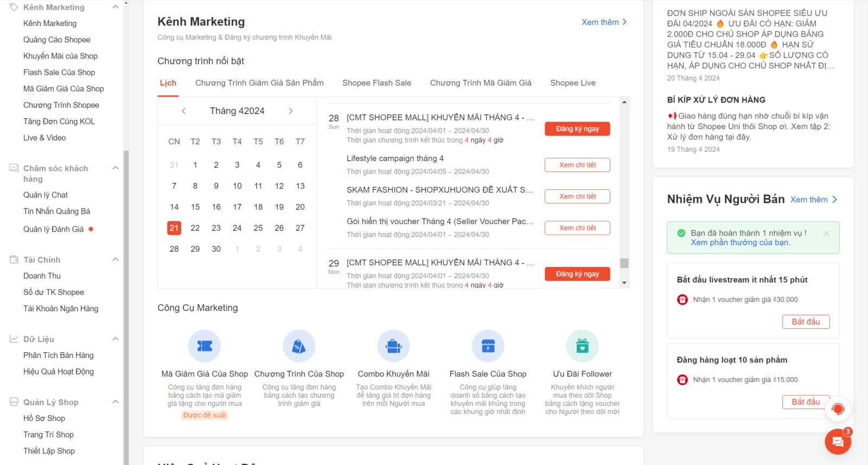The image size is (868, 465).
Task: Open Số dư TK Shopee in sidebar
Action: click(x=54, y=292)
